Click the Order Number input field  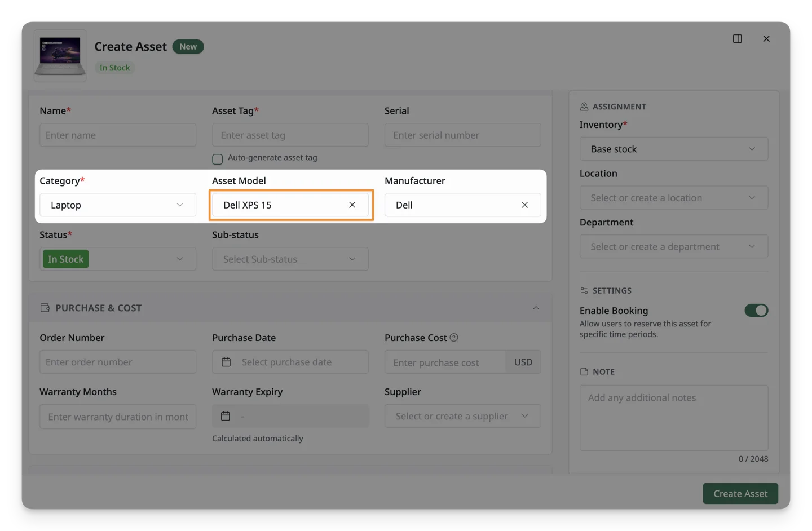pos(118,362)
